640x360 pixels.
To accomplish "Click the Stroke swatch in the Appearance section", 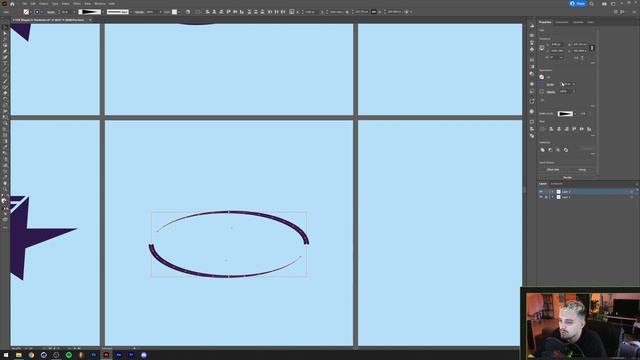I will [x=542, y=84].
